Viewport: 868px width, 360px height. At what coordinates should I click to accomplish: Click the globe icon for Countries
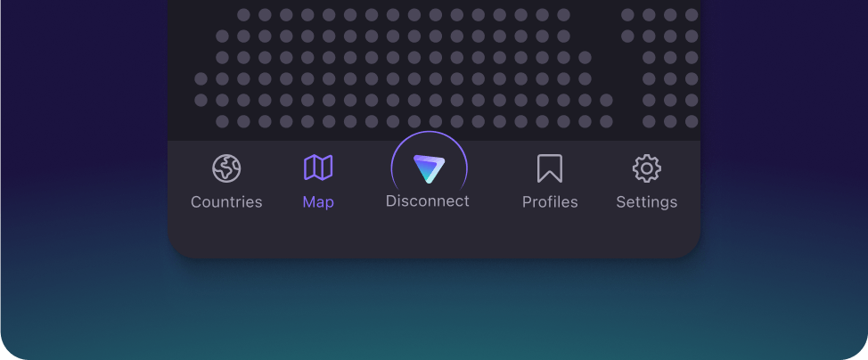226,168
